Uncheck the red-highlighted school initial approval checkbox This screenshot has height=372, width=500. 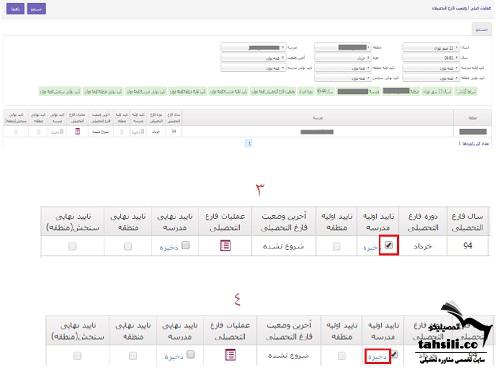click(x=389, y=245)
